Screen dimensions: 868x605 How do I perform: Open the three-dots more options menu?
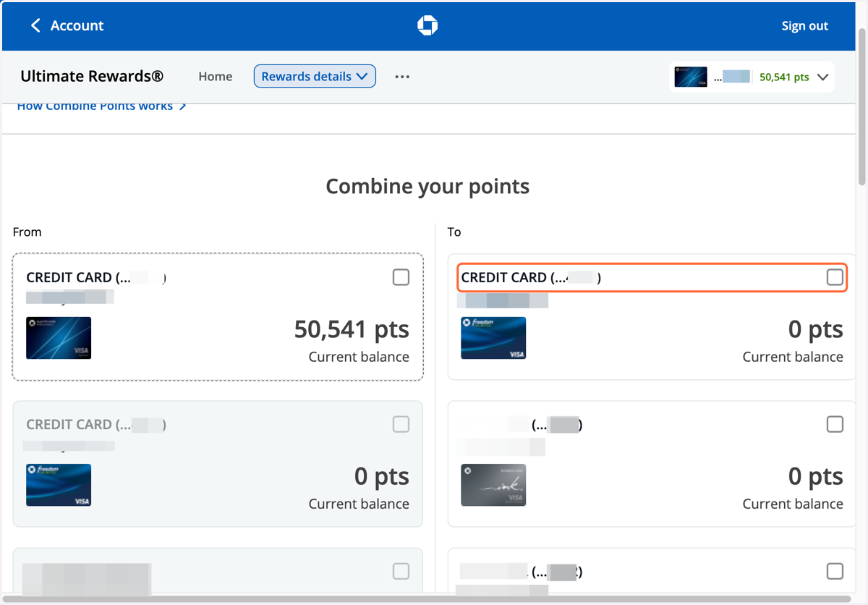[x=402, y=77]
